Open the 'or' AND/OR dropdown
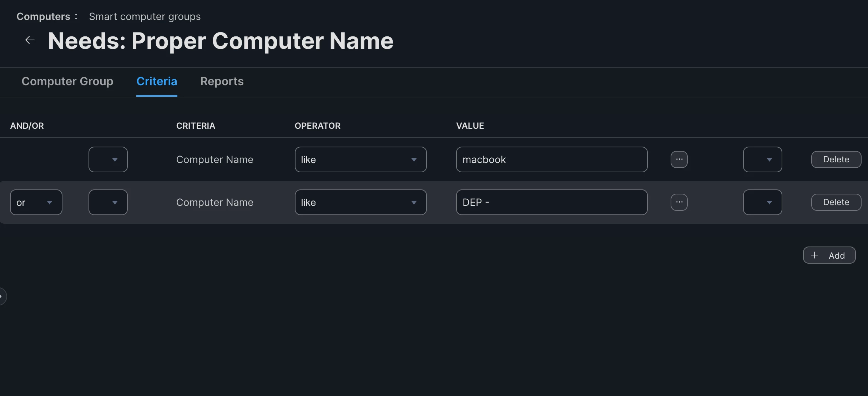 tap(36, 202)
